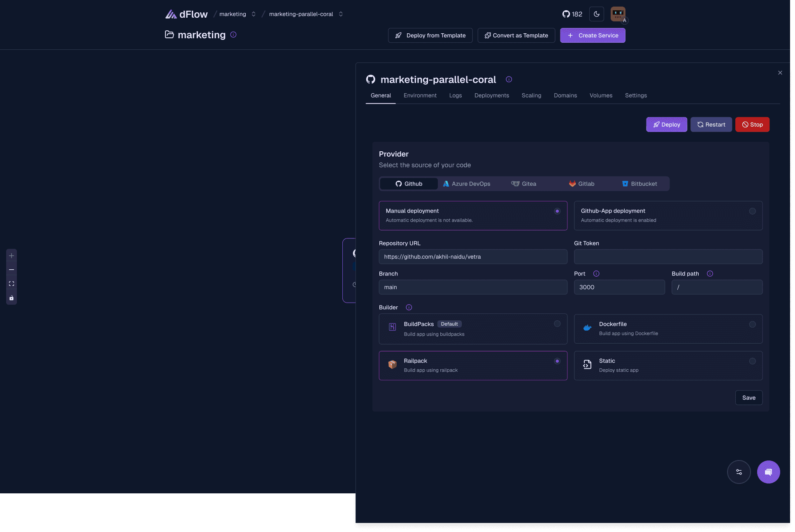
Task: Select the Gitlab provider option
Action: coord(581,184)
